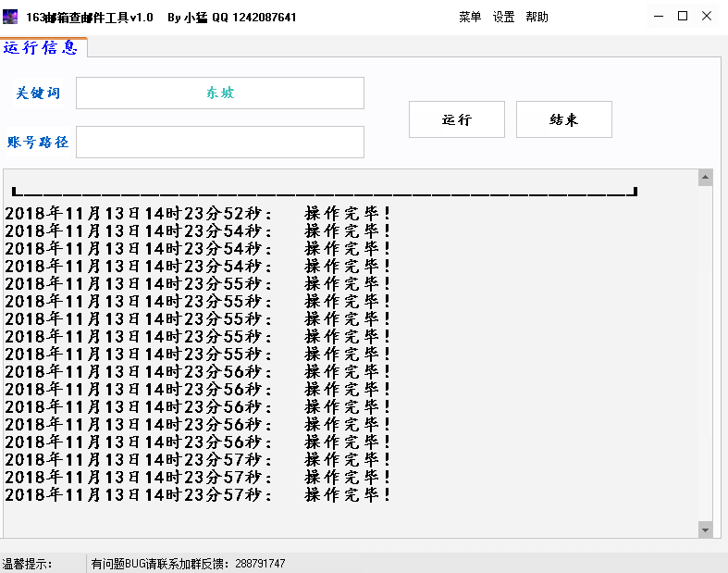This screenshot has width=728, height=573.
Task: Focus the 账号路径 input field
Action: (220, 142)
